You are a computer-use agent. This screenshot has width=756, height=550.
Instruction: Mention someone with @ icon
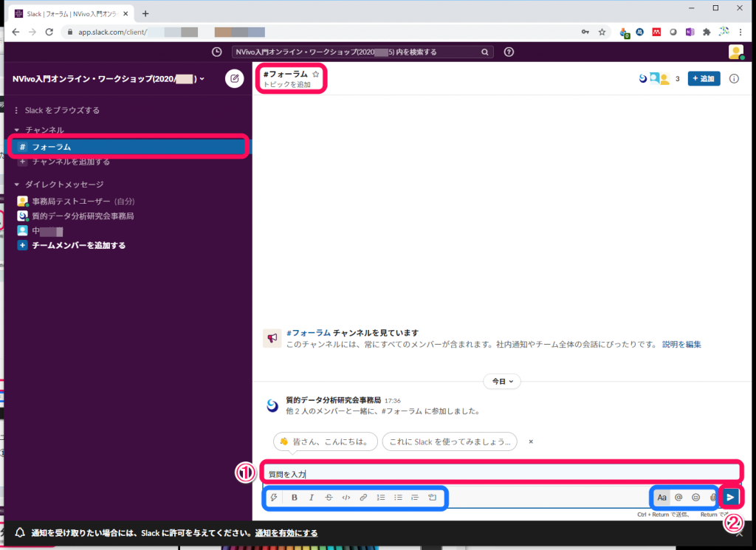[x=678, y=498]
